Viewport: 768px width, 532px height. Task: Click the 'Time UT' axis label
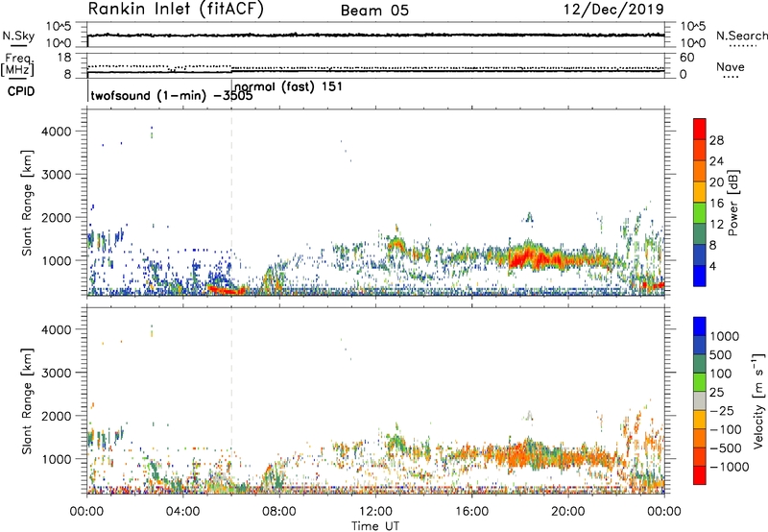click(375, 526)
